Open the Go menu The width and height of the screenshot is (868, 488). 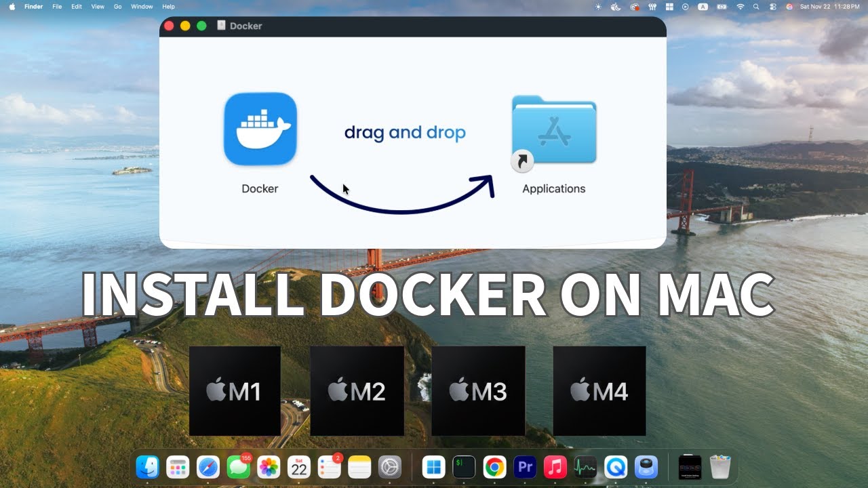pyautogui.click(x=118, y=6)
